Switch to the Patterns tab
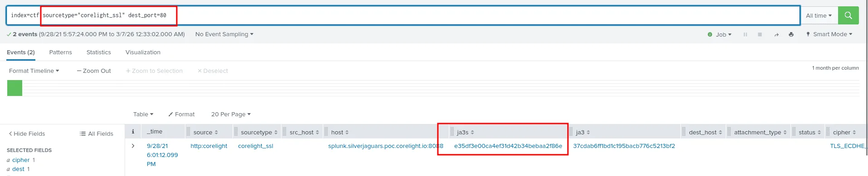This screenshot has height=176, width=868. point(60,52)
